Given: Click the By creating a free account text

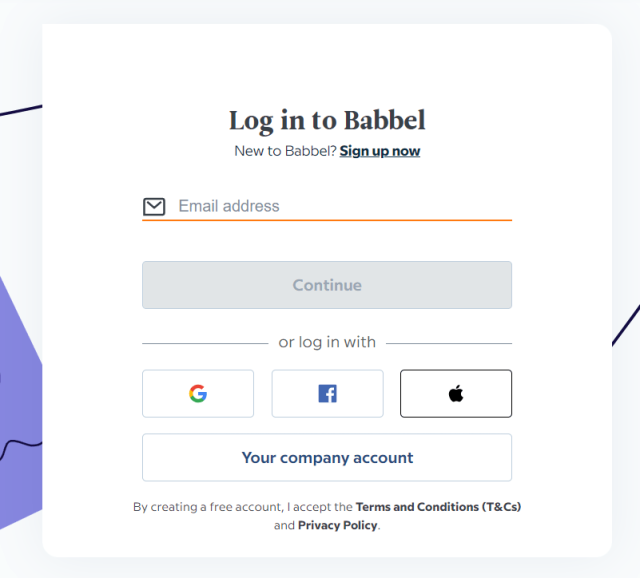Looking at the screenshot, I should [x=207, y=507].
